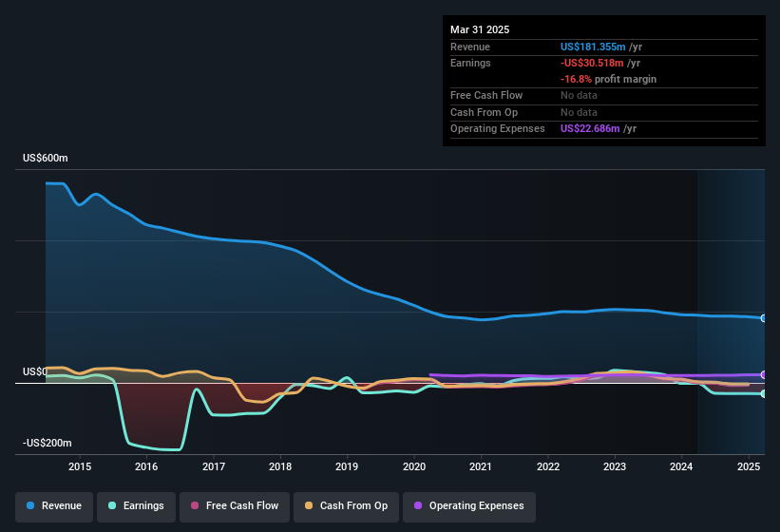
Task: Toggle the Free Cash Flow legend button
Action: click(235, 506)
